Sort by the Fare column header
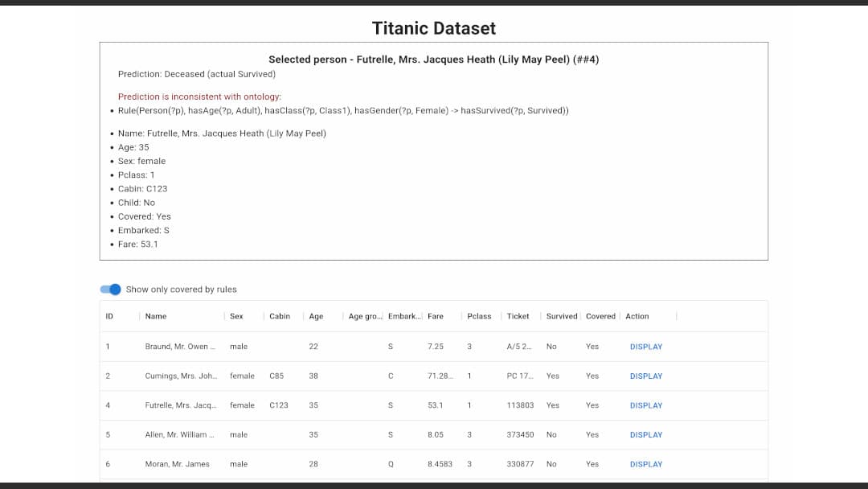Screen dimensions: 868x489 [x=436, y=317]
